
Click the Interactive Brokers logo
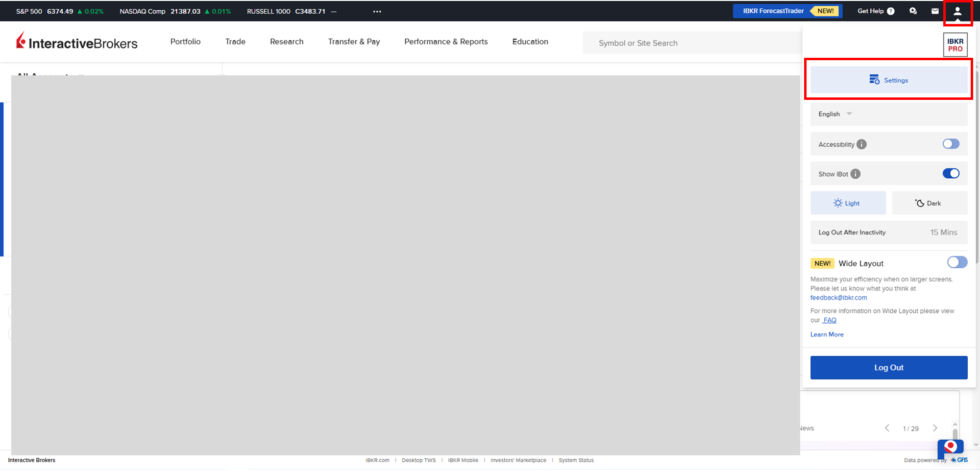(77, 42)
